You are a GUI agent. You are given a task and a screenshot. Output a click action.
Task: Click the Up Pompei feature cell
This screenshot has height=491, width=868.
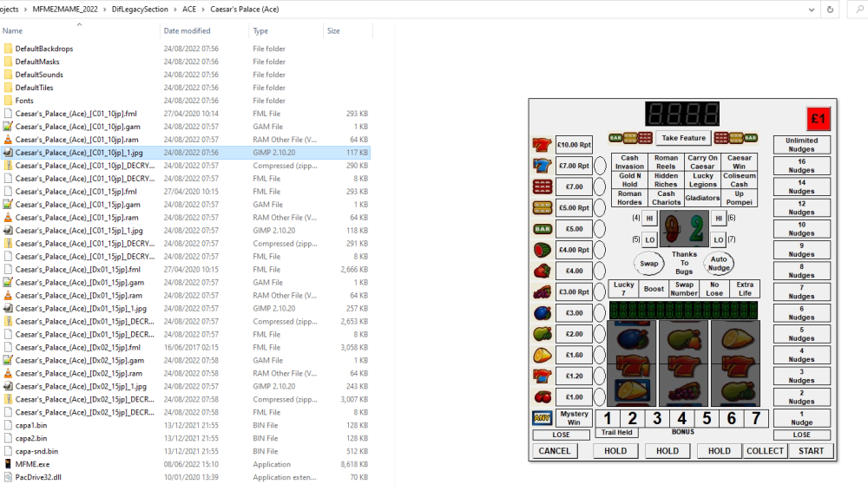[739, 198]
